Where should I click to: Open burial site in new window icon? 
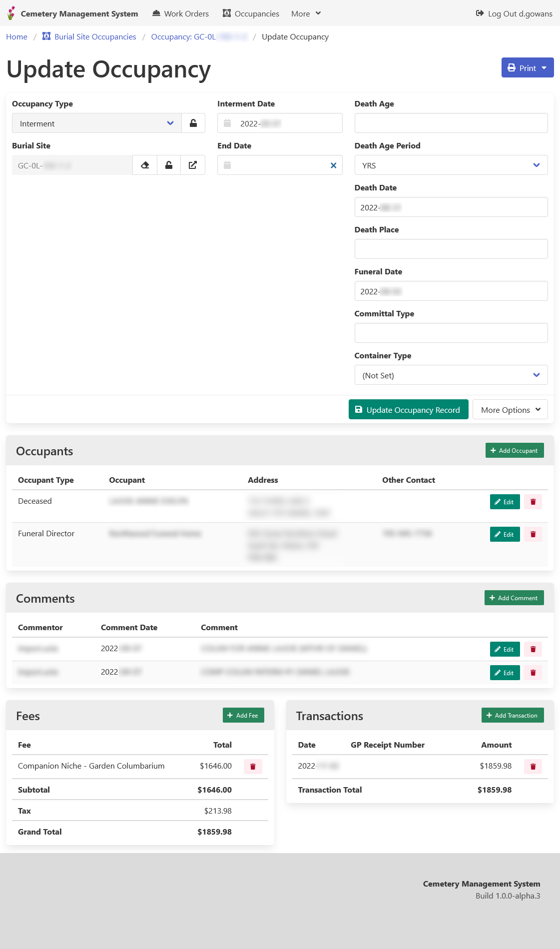coord(193,165)
